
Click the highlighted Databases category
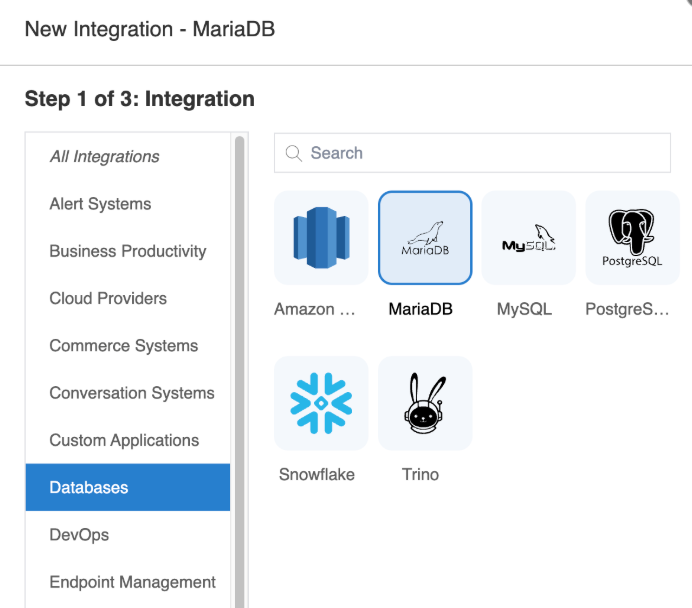pyautogui.click(x=128, y=487)
